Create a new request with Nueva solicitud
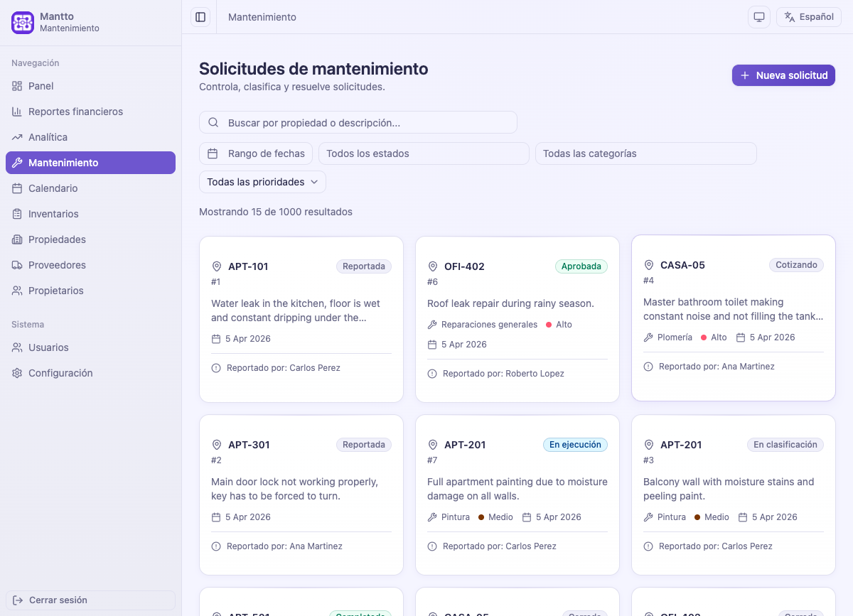This screenshot has width=853, height=616. tap(783, 75)
